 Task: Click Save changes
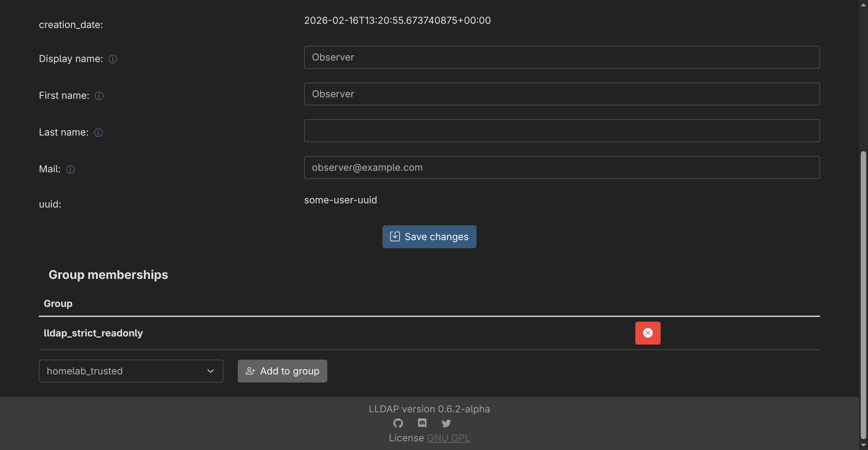click(429, 236)
